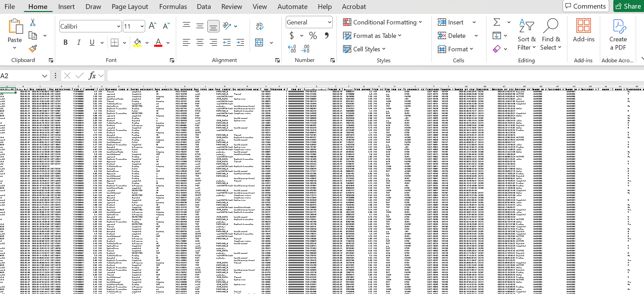This screenshot has width=644, height=294.
Task: Apply Comma Style format
Action: (x=326, y=35)
